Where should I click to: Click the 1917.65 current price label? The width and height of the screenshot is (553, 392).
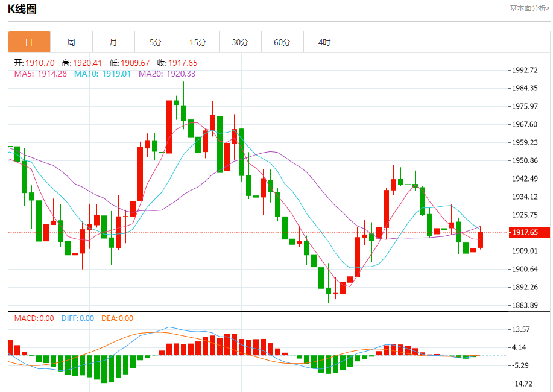coord(529,232)
